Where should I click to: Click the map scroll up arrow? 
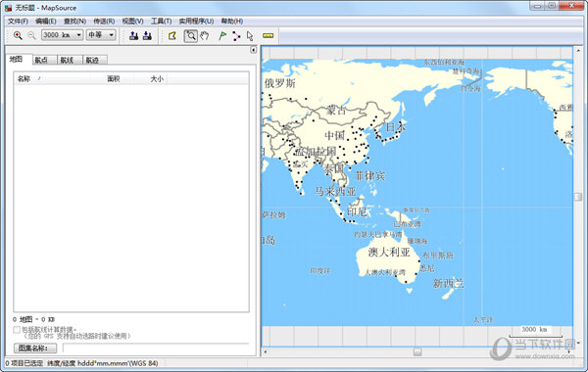578,50
